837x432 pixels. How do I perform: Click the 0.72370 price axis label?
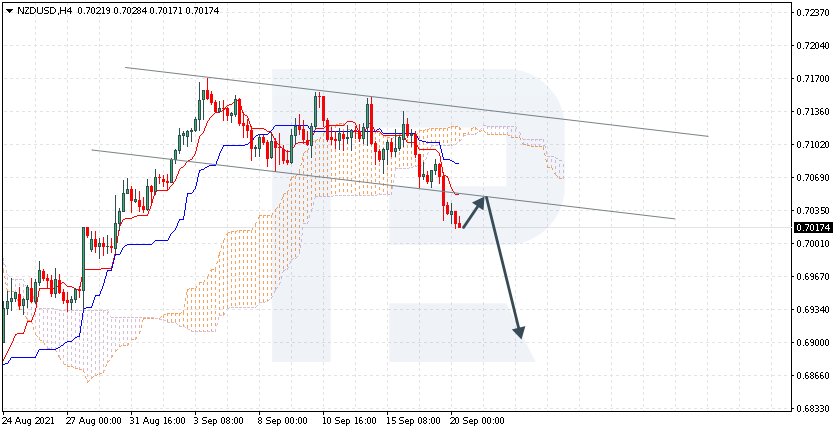[x=811, y=13]
